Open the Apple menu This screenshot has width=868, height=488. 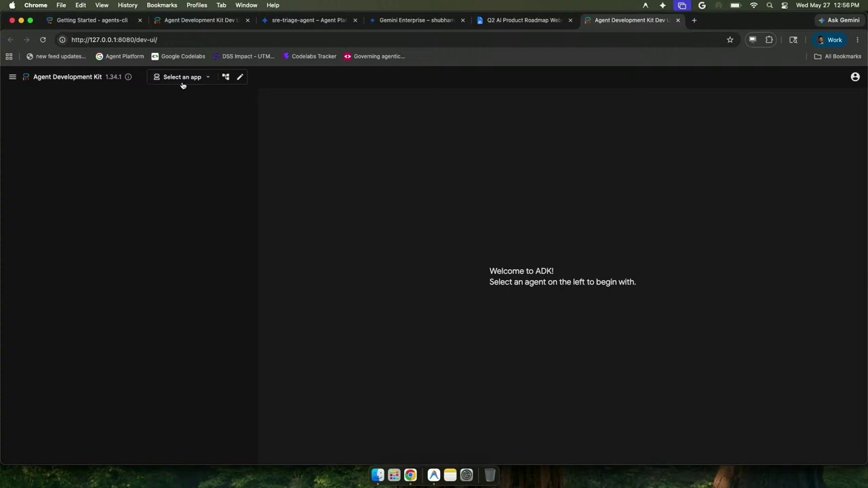pyautogui.click(x=12, y=5)
